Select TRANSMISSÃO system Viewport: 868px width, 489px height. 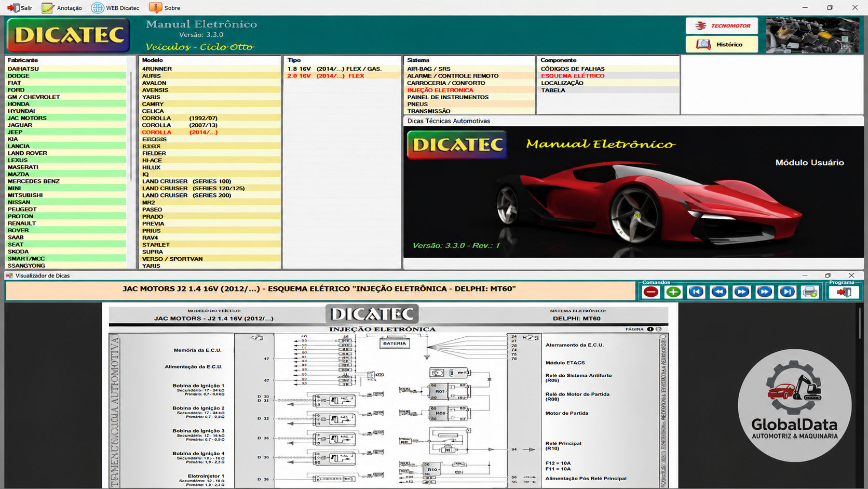(x=470, y=111)
